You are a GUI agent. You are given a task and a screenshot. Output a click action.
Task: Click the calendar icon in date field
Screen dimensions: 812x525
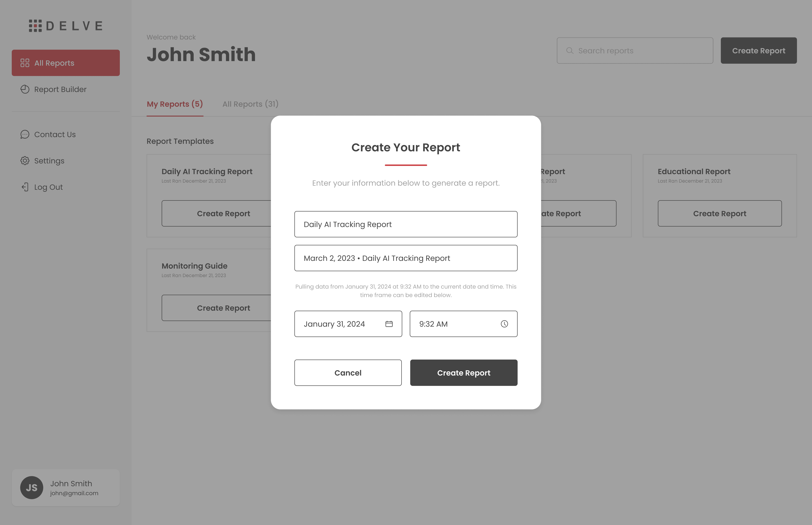pos(389,324)
